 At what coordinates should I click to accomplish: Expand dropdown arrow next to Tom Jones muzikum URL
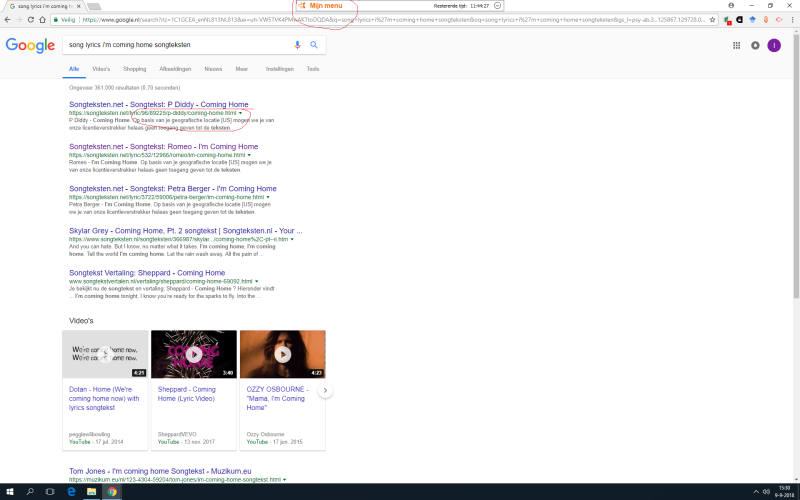(284, 480)
